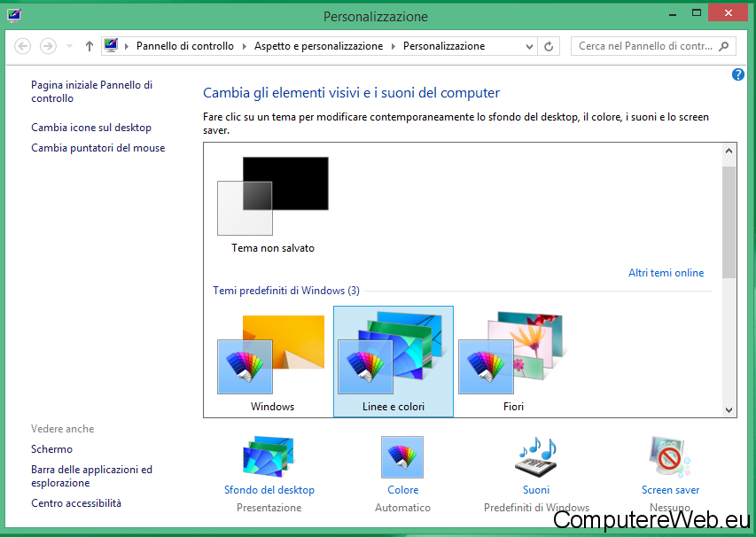756x537 pixels.
Task: Go up one level with Up arrow
Action: point(90,46)
